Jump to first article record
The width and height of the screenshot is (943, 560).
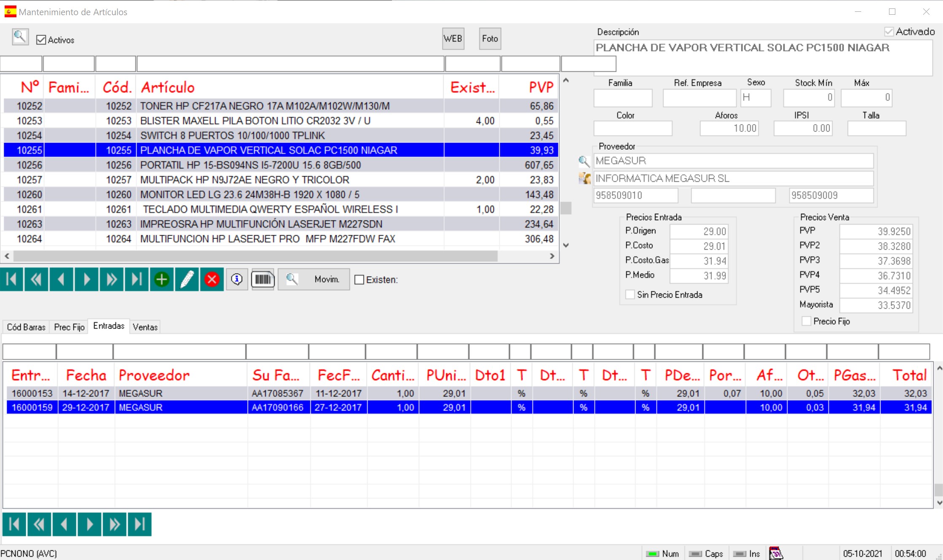point(12,279)
